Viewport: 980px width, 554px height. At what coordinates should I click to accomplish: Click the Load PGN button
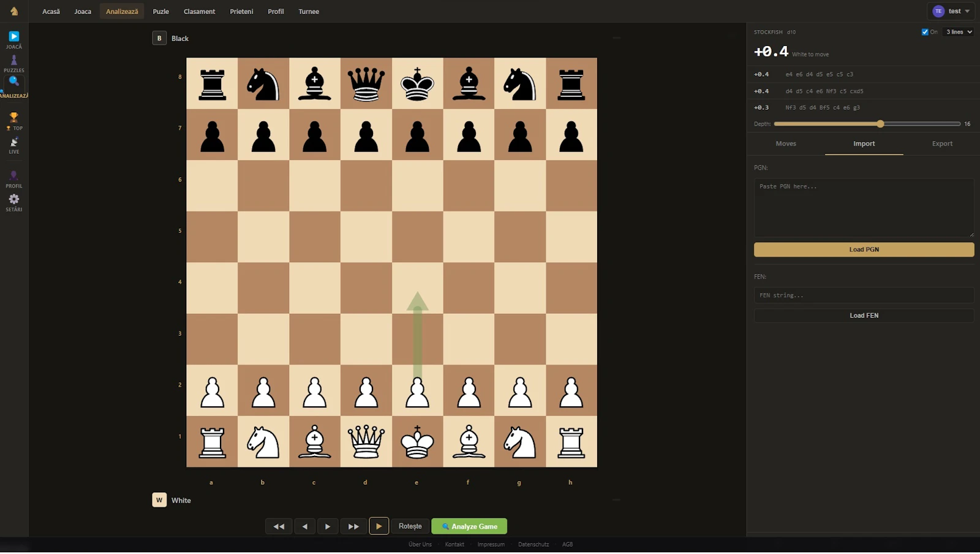click(x=864, y=249)
